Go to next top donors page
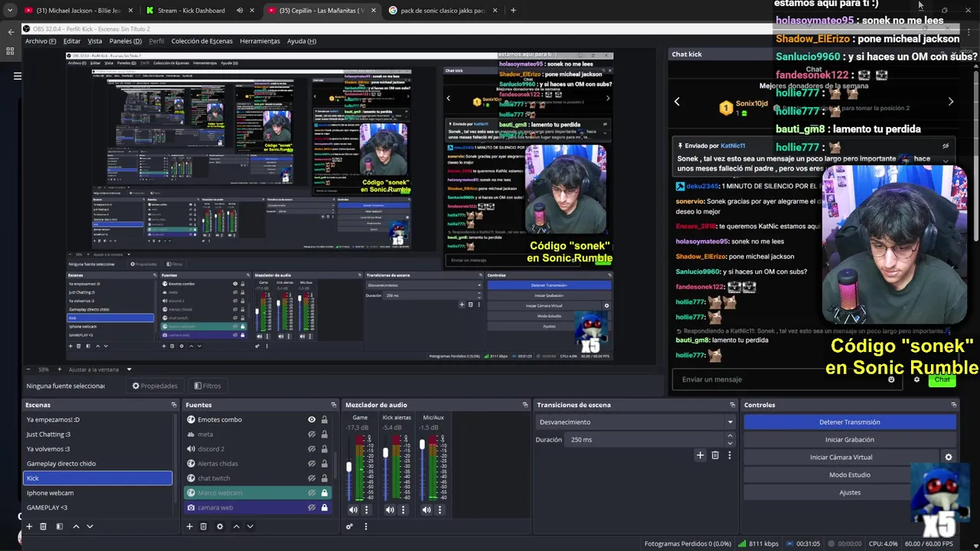The height and width of the screenshot is (551, 980). (x=951, y=101)
